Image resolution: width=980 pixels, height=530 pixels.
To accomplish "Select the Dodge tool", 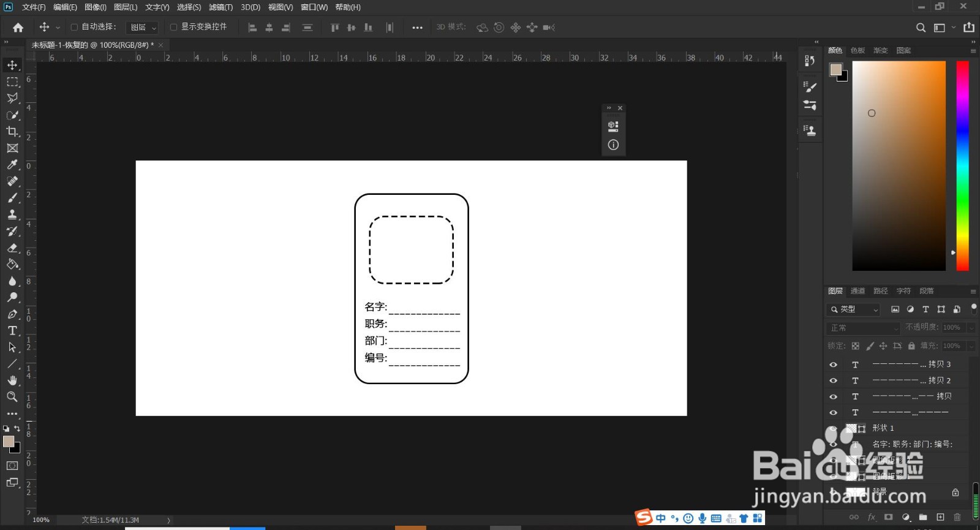I will click(12, 297).
